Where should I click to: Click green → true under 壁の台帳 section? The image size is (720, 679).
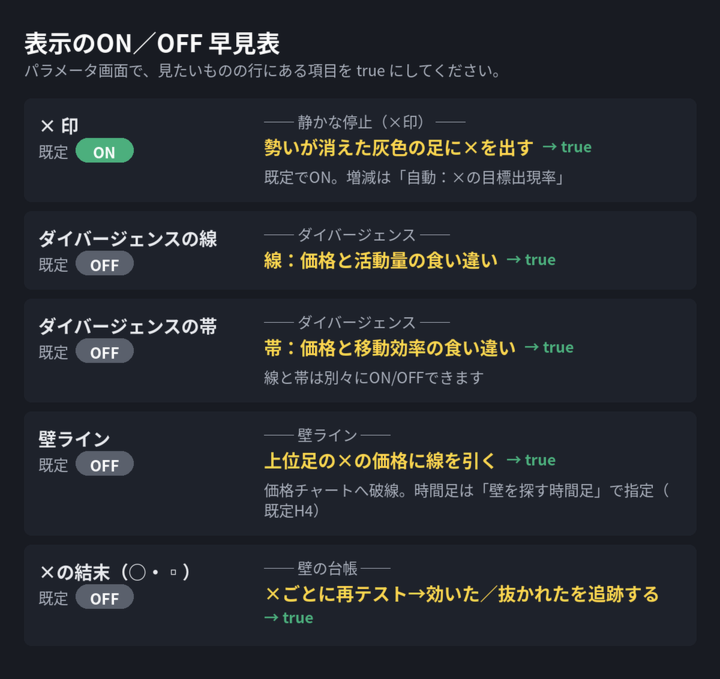289,618
